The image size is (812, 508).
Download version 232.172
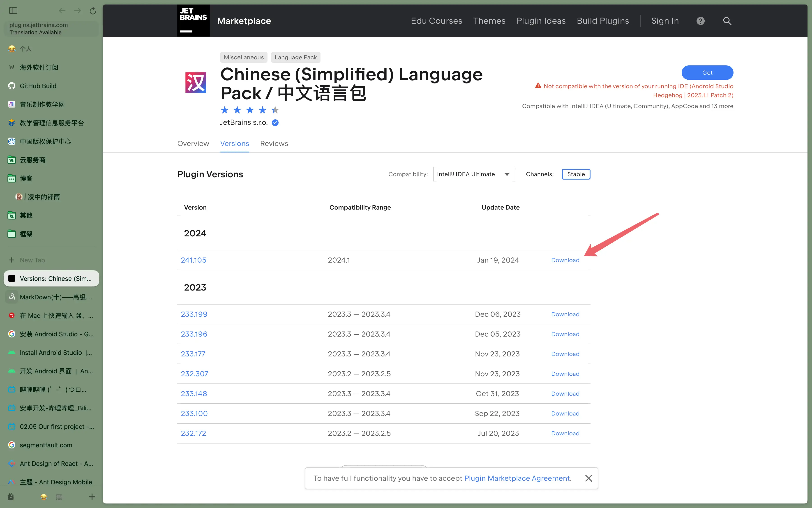tap(565, 433)
